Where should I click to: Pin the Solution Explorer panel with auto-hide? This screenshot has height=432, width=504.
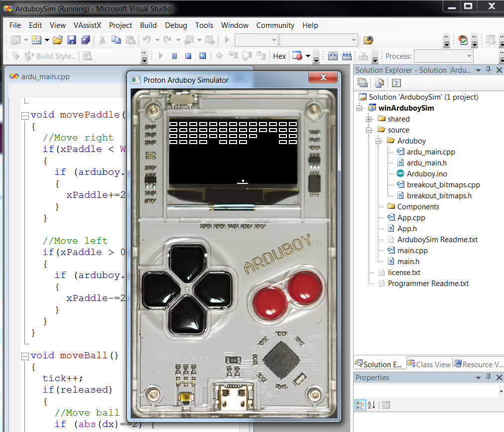coord(489,70)
